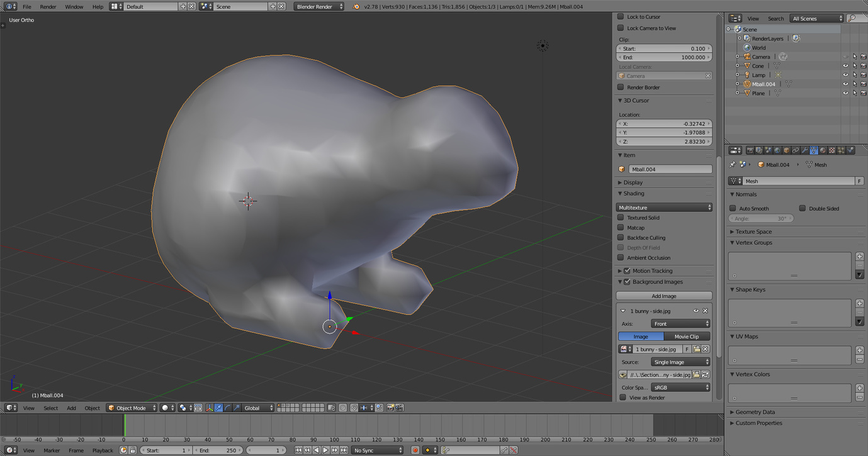Click the Physics properties tab icon

(850, 150)
